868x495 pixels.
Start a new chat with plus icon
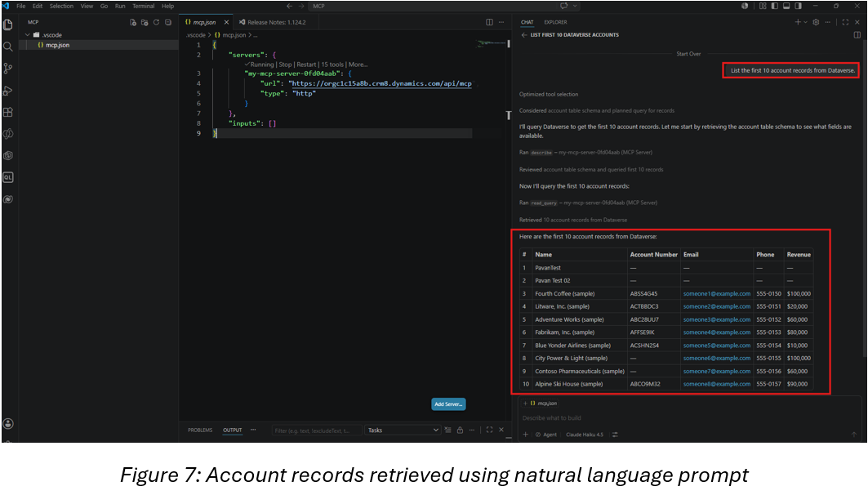[x=798, y=22]
